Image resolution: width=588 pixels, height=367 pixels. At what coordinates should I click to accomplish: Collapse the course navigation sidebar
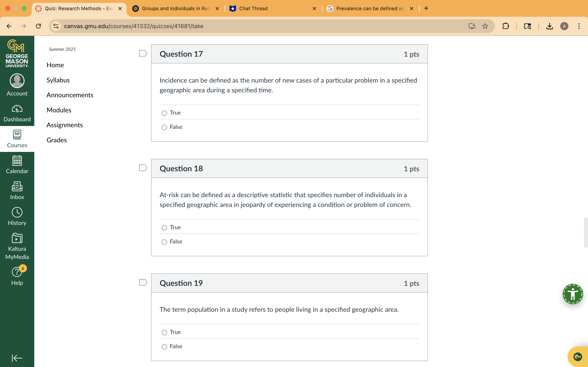(17, 358)
